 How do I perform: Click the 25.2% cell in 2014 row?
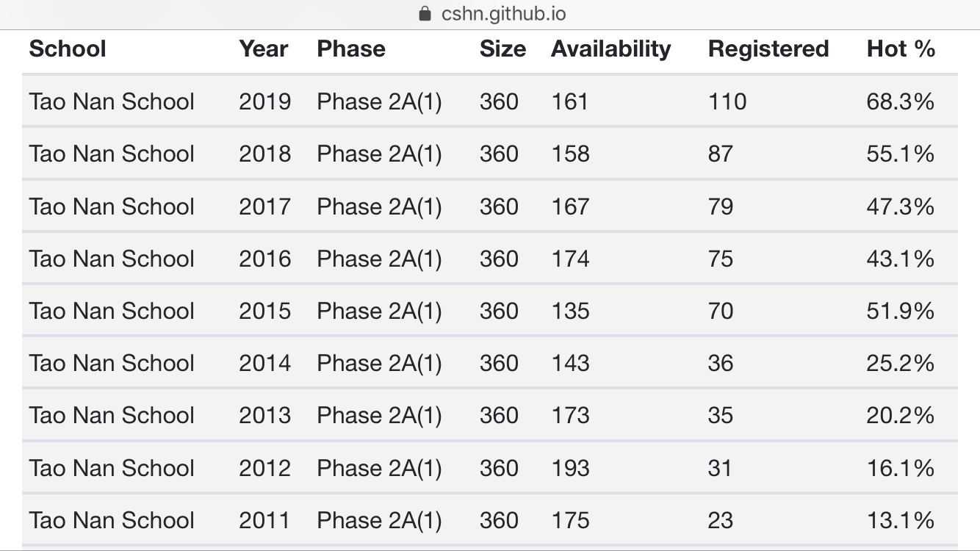click(x=900, y=363)
